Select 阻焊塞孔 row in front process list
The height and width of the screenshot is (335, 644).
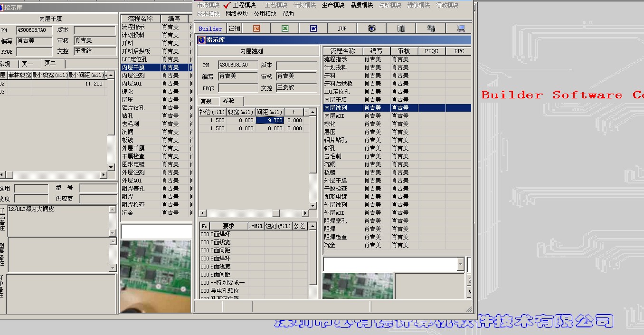(x=397, y=221)
